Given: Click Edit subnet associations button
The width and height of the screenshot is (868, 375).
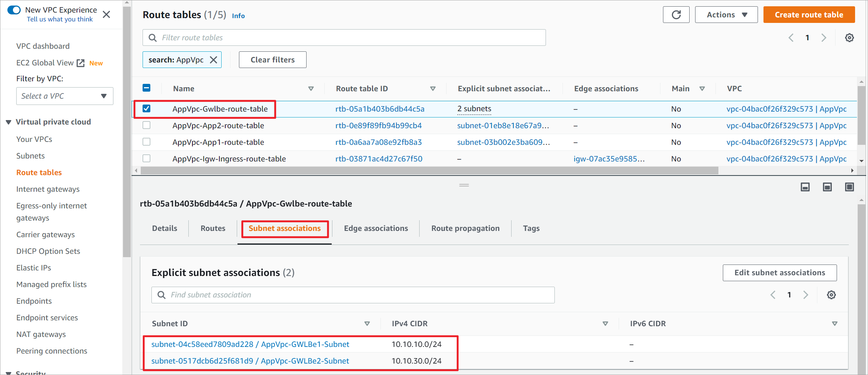Looking at the screenshot, I should click(x=780, y=273).
